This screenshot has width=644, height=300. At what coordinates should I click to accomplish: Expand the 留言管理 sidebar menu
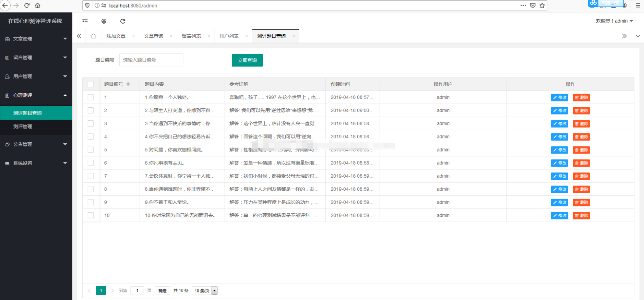click(x=36, y=58)
